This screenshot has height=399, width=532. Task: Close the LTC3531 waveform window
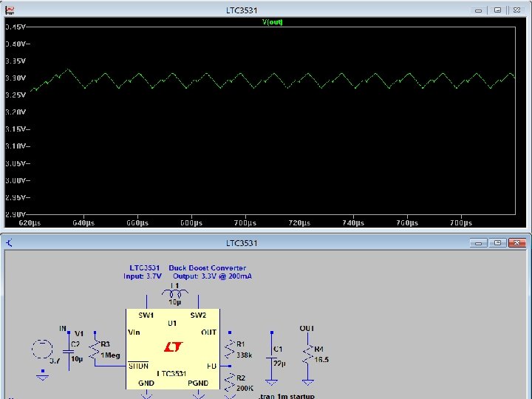coord(516,10)
